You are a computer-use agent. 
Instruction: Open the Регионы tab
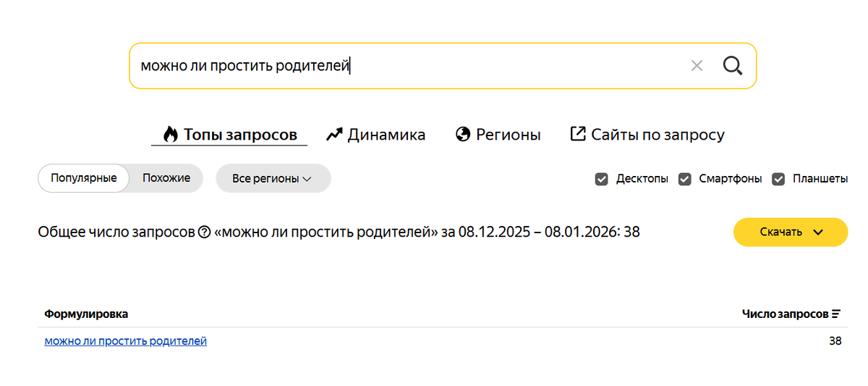tap(508, 135)
